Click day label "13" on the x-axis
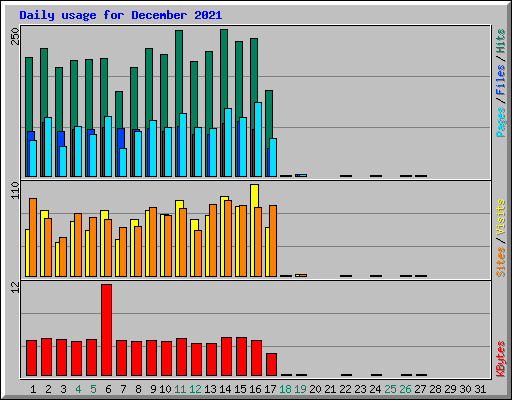512x400 pixels. tap(210, 389)
